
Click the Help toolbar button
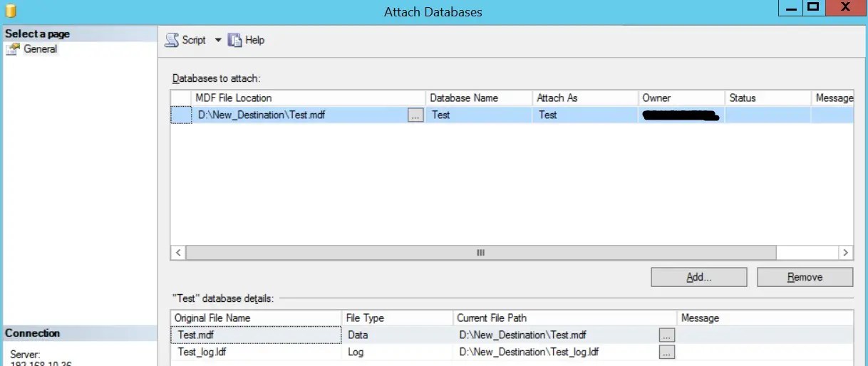247,41
